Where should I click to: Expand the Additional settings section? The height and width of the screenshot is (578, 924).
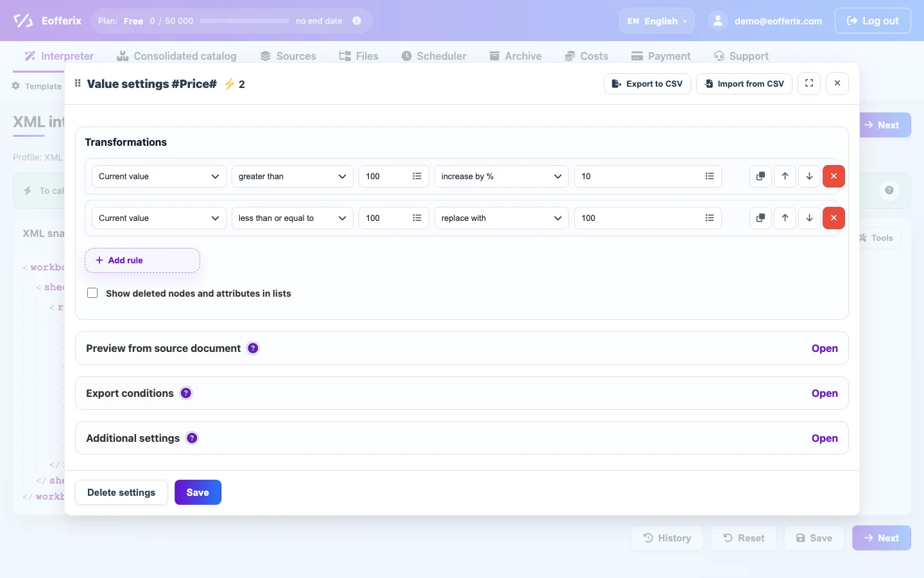tap(825, 438)
